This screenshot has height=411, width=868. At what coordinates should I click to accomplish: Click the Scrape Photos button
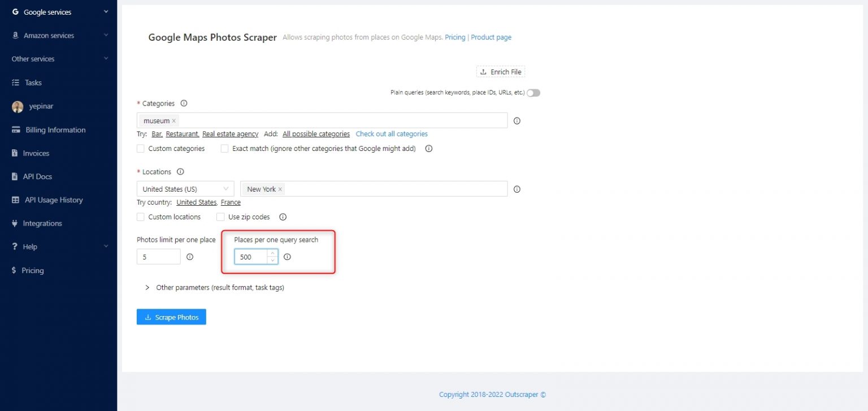point(171,317)
